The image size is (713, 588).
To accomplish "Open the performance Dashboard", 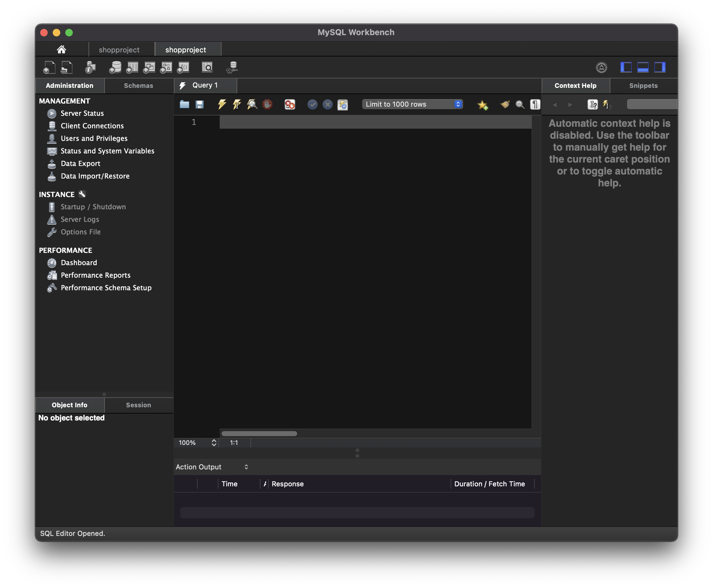I will coord(78,263).
